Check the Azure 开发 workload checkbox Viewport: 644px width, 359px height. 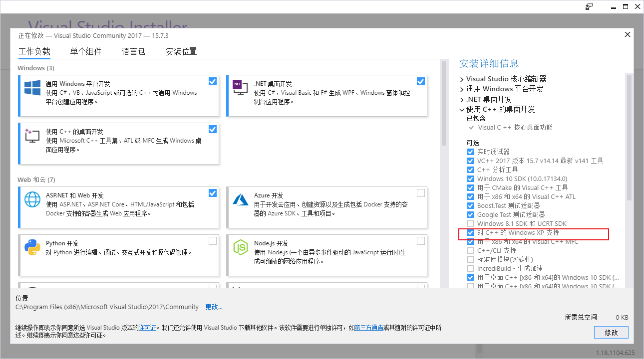(421, 193)
